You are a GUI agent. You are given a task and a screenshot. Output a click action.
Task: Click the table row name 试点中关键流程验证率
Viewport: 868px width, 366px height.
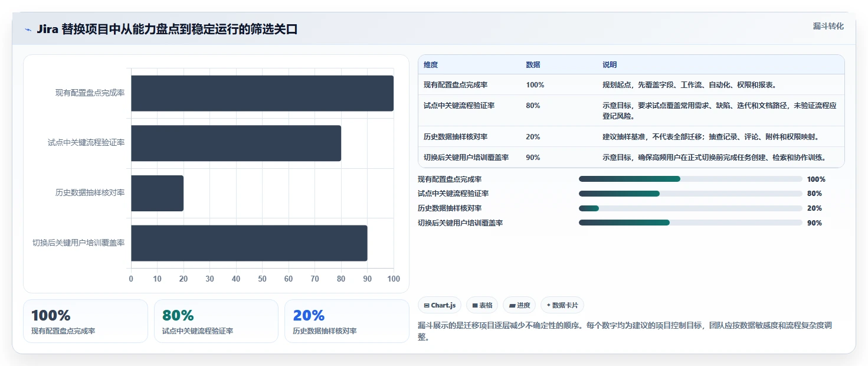coord(459,106)
